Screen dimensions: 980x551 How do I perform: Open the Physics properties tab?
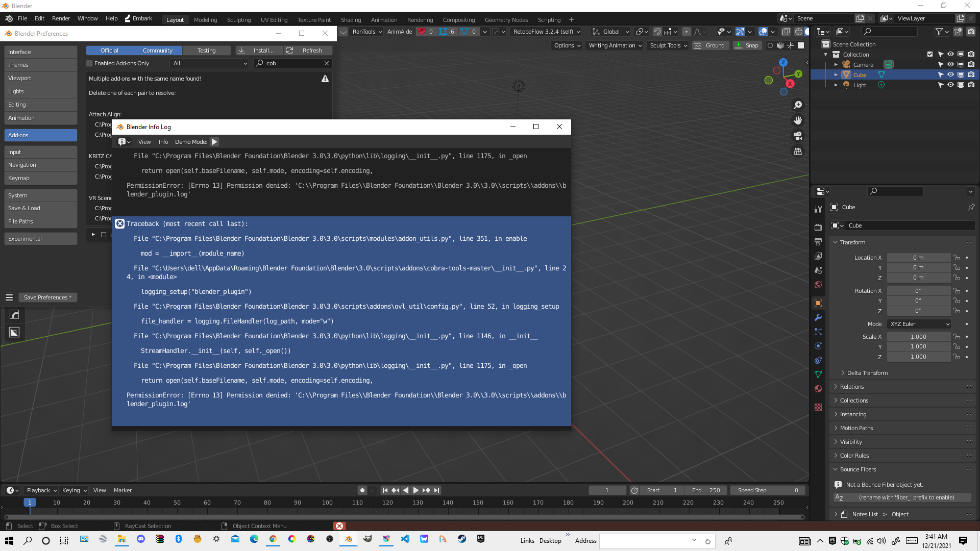coord(818,346)
